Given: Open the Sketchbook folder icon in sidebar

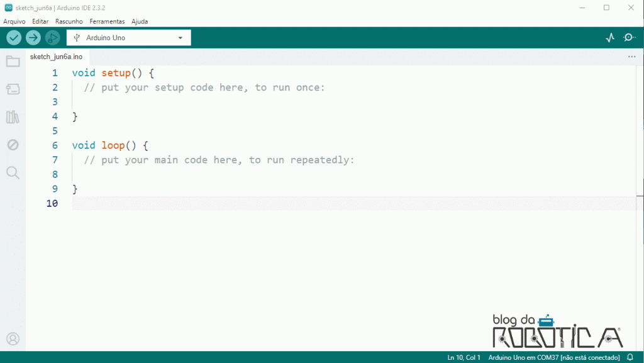Looking at the screenshot, I should (13, 61).
